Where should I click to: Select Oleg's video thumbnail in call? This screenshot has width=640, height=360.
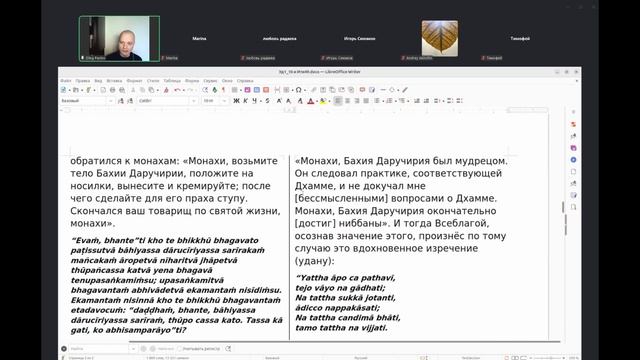point(119,39)
